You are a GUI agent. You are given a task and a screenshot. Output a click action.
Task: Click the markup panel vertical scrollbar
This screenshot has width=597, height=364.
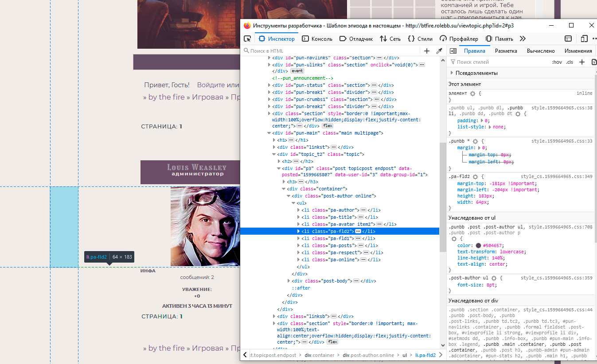[442, 197]
